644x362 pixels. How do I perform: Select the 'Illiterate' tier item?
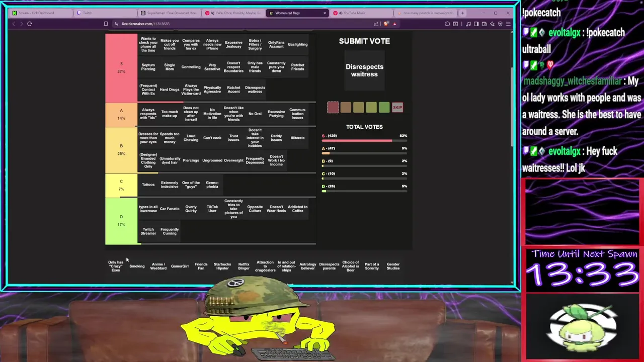pos(298,138)
